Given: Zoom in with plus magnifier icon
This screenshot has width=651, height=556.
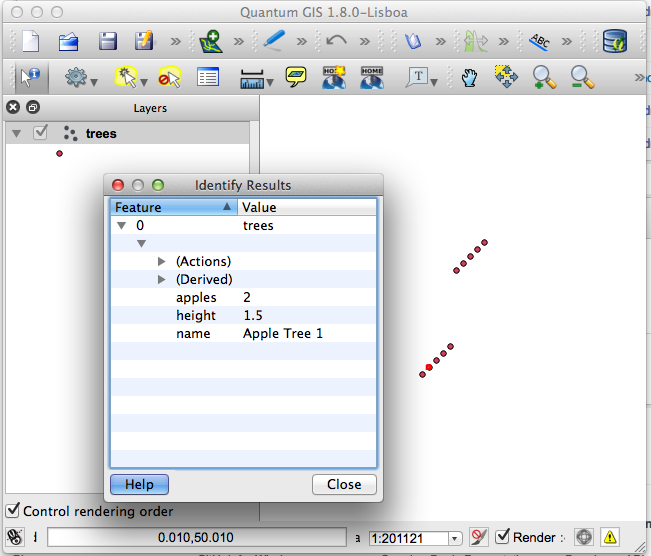Looking at the screenshot, I should [x=544, y=77].
